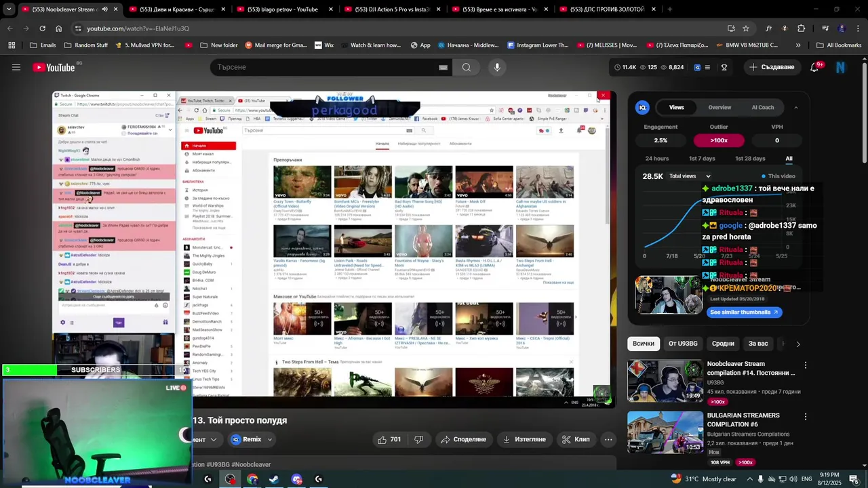Select the All time range
This screenshot has width=868, height=488.
click(789, 159)
